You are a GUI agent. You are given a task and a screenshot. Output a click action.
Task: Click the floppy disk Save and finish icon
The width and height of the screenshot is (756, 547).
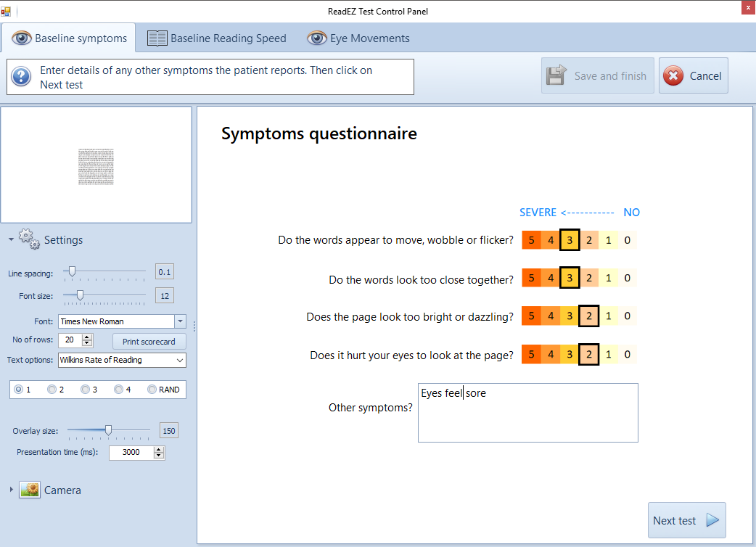557,75
